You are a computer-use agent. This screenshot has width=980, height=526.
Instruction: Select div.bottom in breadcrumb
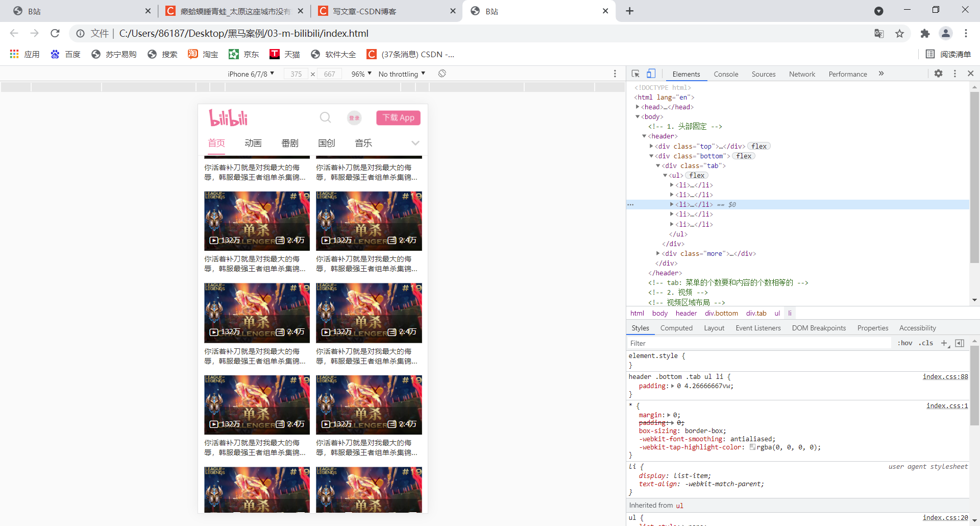coord(721,313)
